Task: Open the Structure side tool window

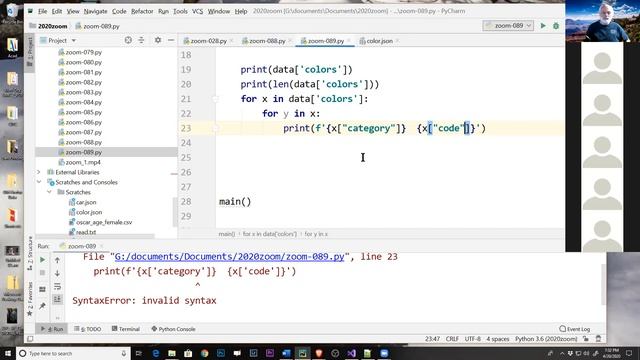Action: click(x=30, y=253)
